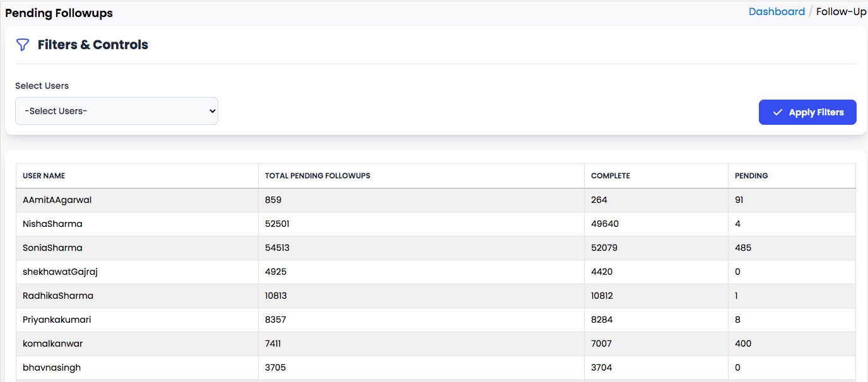Click the SoniaSharma user name cell
The height and width of the screenshot is (382, 868).
[52, 248]
